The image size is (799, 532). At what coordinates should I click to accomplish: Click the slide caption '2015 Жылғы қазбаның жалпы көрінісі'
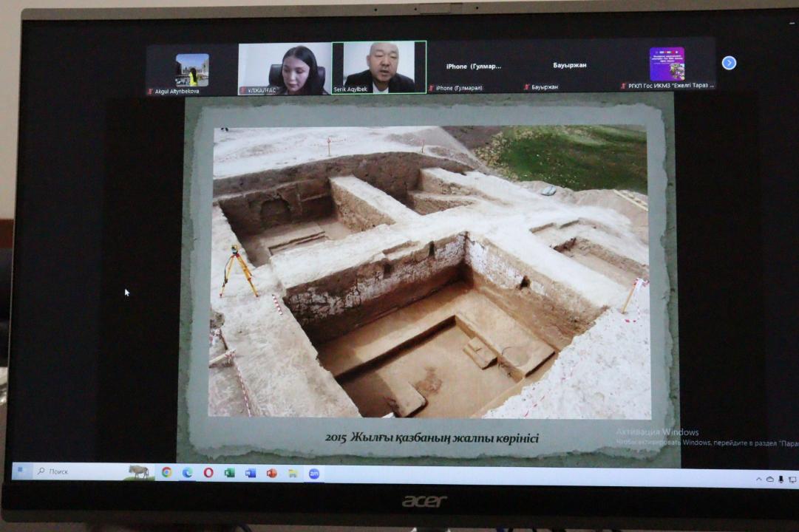coord(432,437)
